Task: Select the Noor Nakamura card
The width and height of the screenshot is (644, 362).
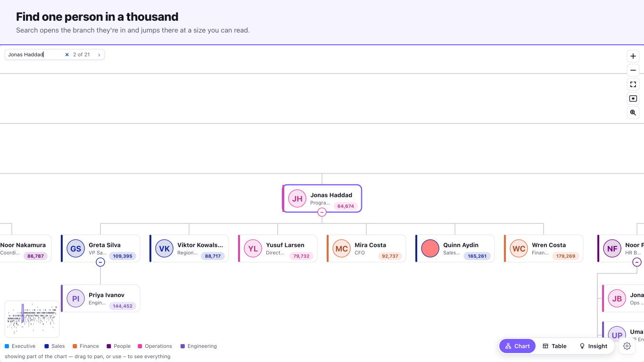Action: [x=25, y=248]
